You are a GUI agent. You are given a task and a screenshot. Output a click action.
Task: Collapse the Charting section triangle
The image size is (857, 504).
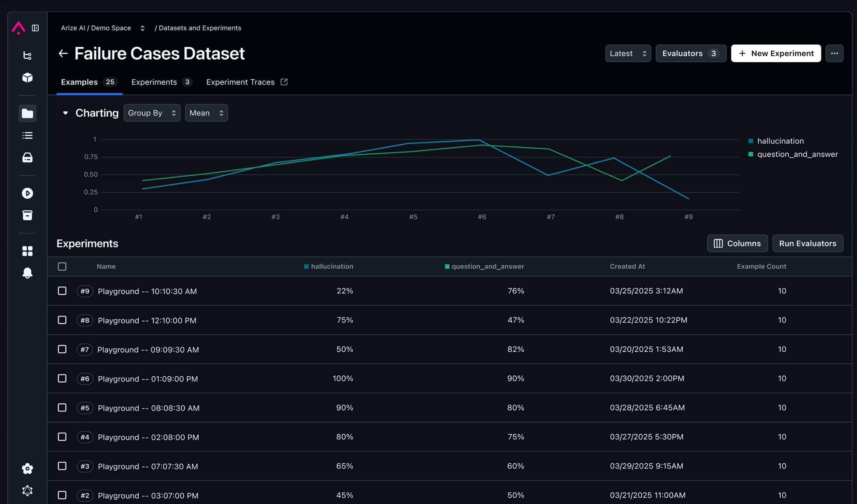[65, 113]
